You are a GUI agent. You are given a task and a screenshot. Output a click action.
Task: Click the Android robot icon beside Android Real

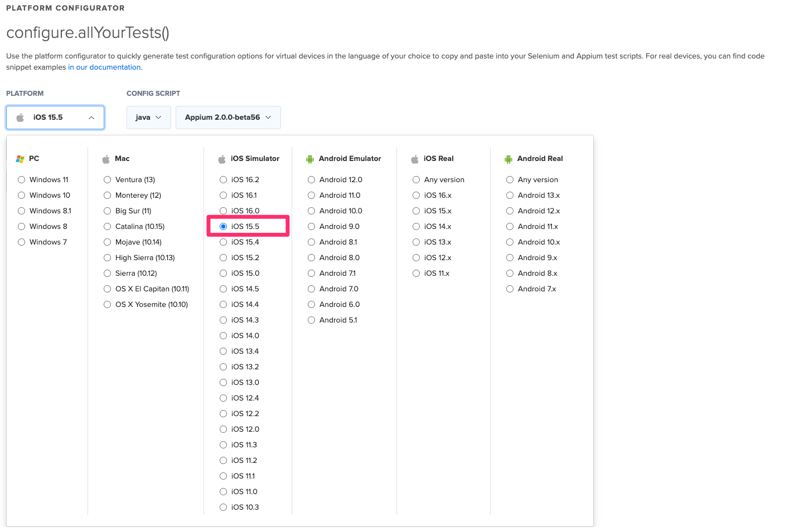(508, 159)
